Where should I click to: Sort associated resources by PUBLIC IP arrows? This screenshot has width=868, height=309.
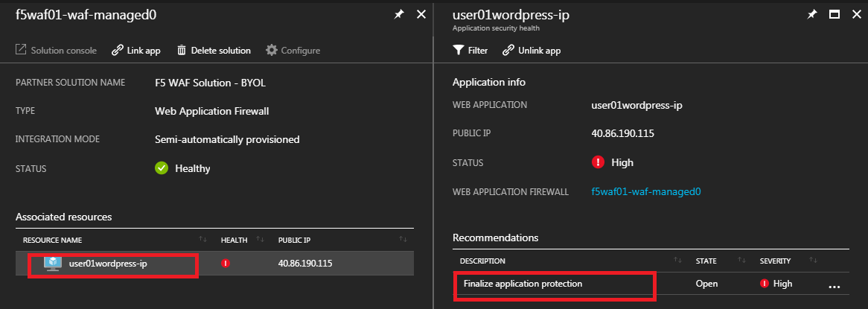coord(403,239)
